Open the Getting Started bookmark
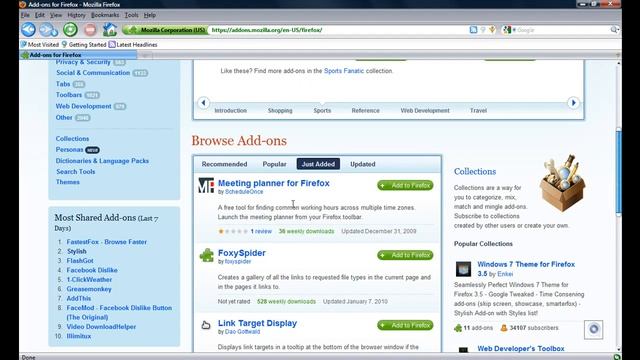Viewport: 640px width, 360px height. point(84,44)
